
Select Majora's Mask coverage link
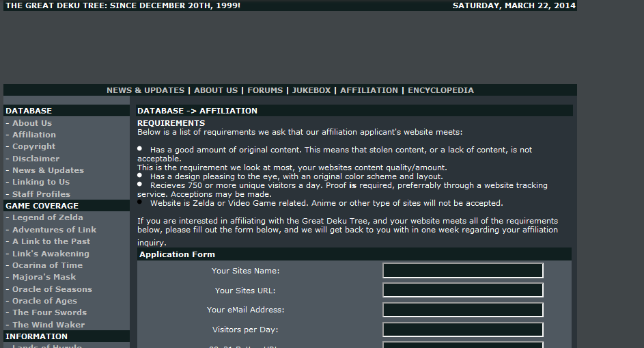[x=44, y=277]
